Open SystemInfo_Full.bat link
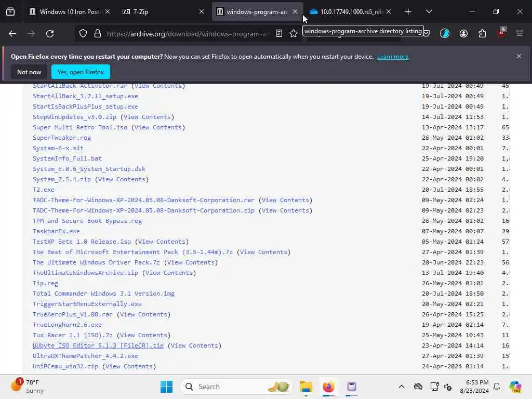Viewport: 532px width, 399px height. point(67,158)
